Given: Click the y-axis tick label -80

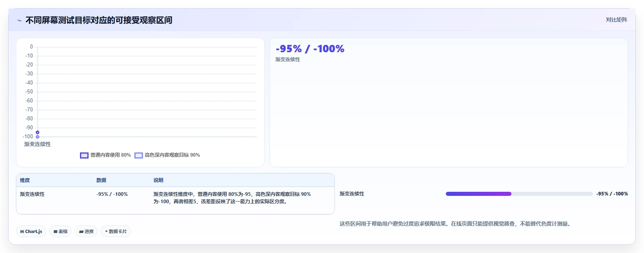Looking at the screenshot, I should point(29,119).
